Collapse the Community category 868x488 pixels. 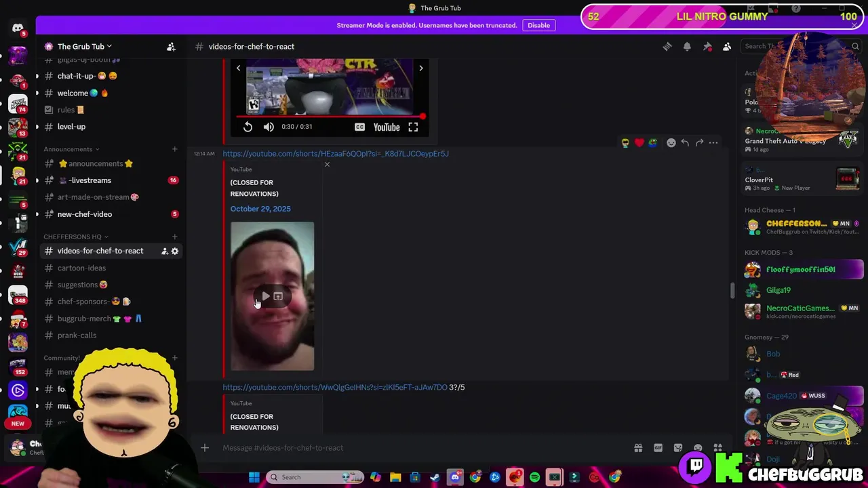pos(62,358)
